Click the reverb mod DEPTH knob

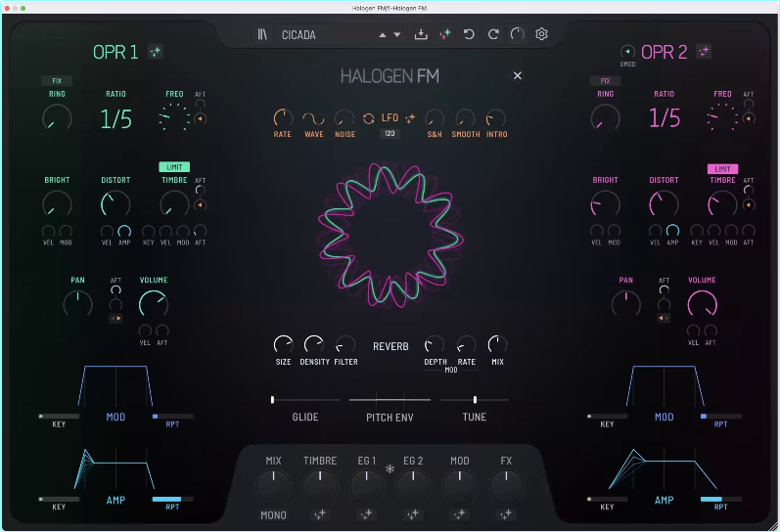(x=435, y=344)
